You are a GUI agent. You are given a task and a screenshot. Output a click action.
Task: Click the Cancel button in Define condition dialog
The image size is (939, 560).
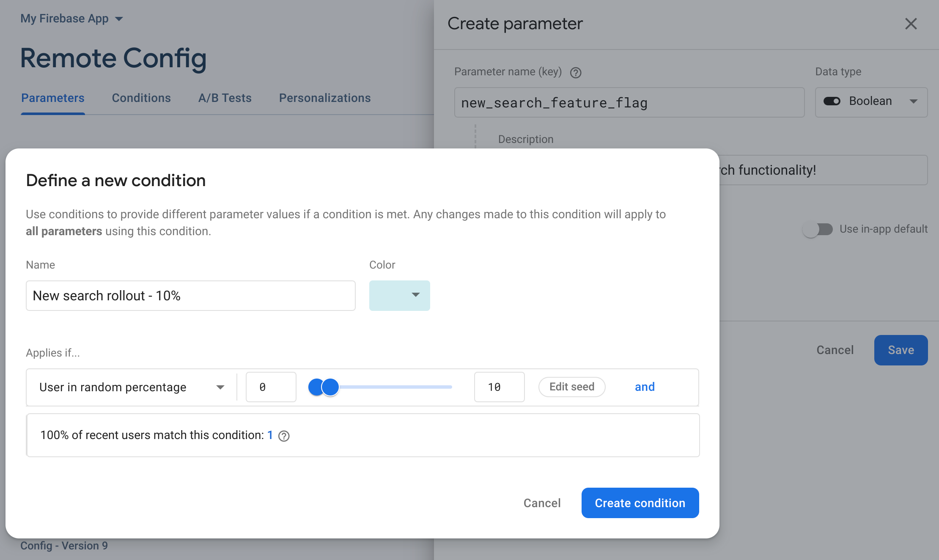pyautogui.click(x=542, y=502)
